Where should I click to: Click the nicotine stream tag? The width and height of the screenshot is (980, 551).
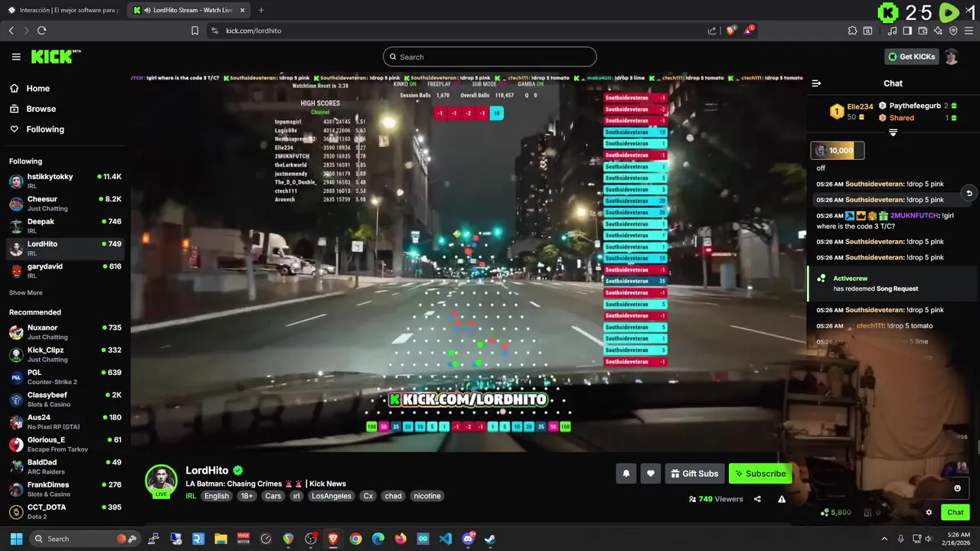tap(427, 496)
